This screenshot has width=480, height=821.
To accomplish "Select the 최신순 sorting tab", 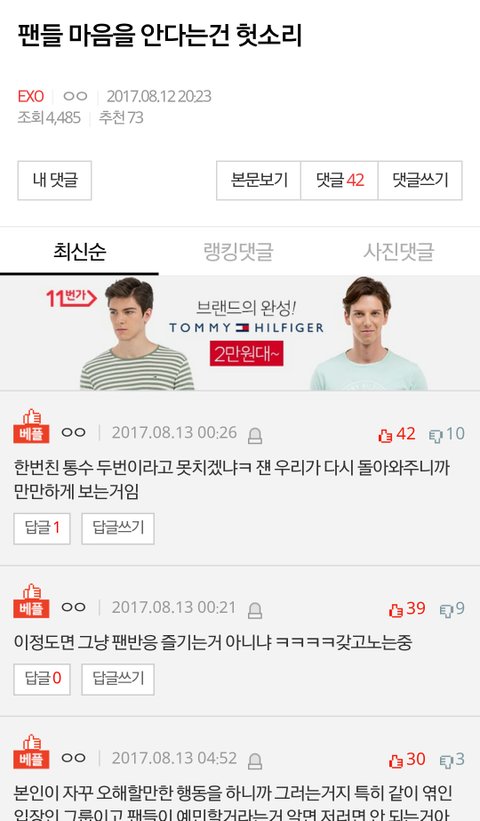I will click(80, 252).
